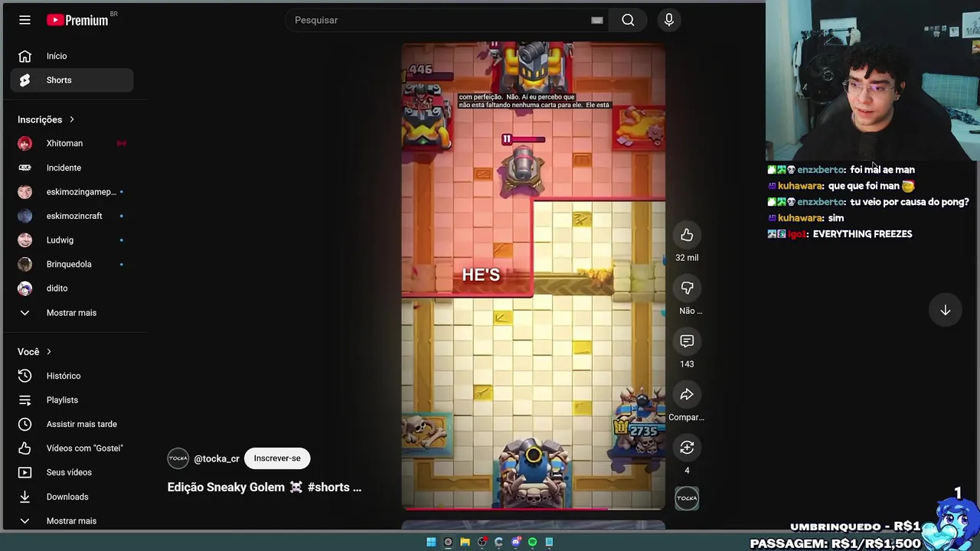This screenshot has width=980, height=551.
Task: Open the comments with 143 count
Action: tap(687, 341)
